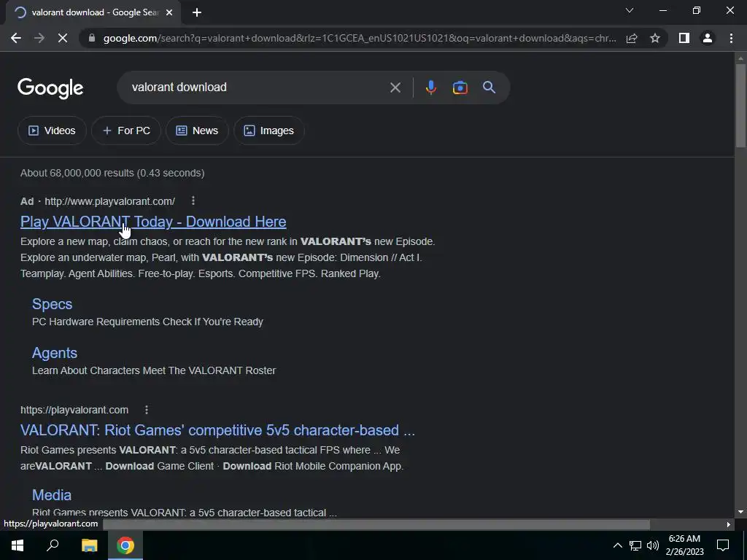
Task: Click the horizontal scrollbar thumb
Action: (x=376, y=524)
